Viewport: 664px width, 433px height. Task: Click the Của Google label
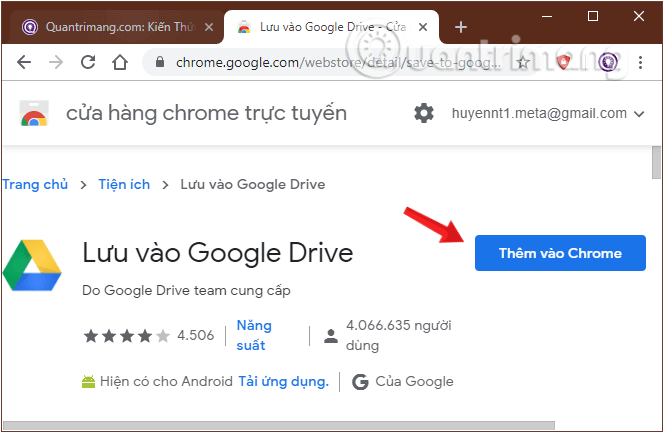414,382
